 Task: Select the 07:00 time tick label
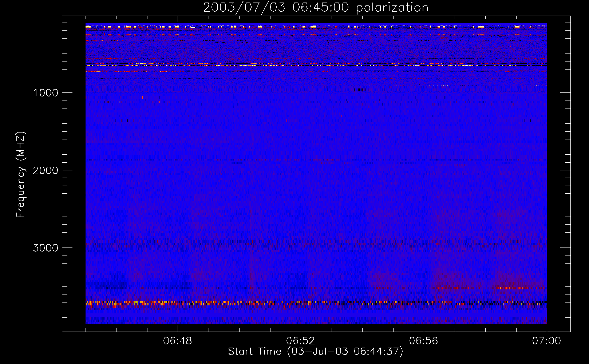point(547,341)
